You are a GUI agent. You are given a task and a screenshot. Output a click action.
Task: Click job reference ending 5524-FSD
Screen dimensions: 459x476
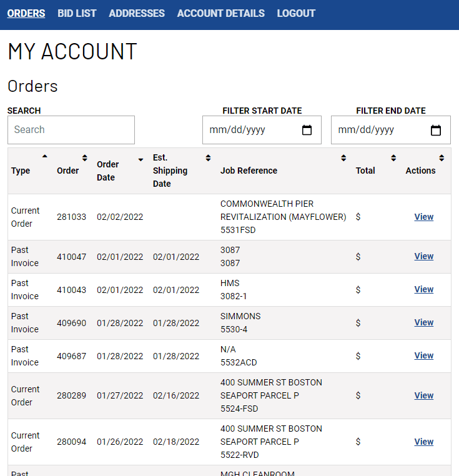[x=271, y=395]
